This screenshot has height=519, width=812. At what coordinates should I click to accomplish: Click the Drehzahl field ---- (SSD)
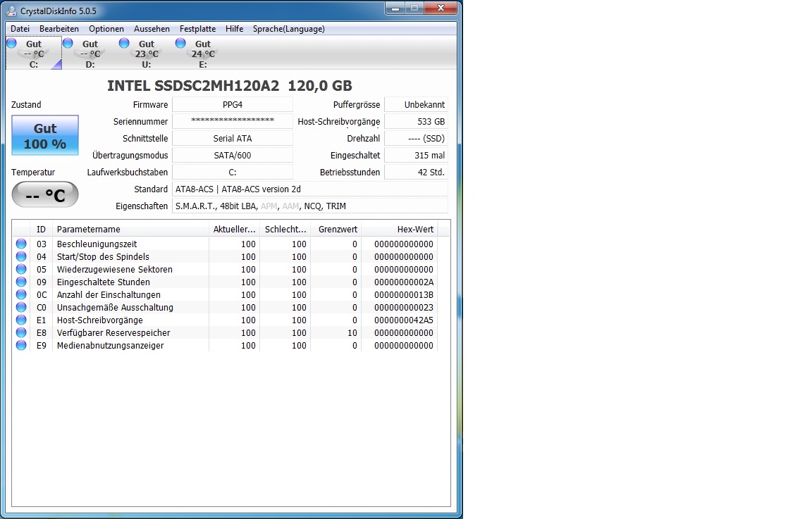pyautogui.click(x=417, y=138)
